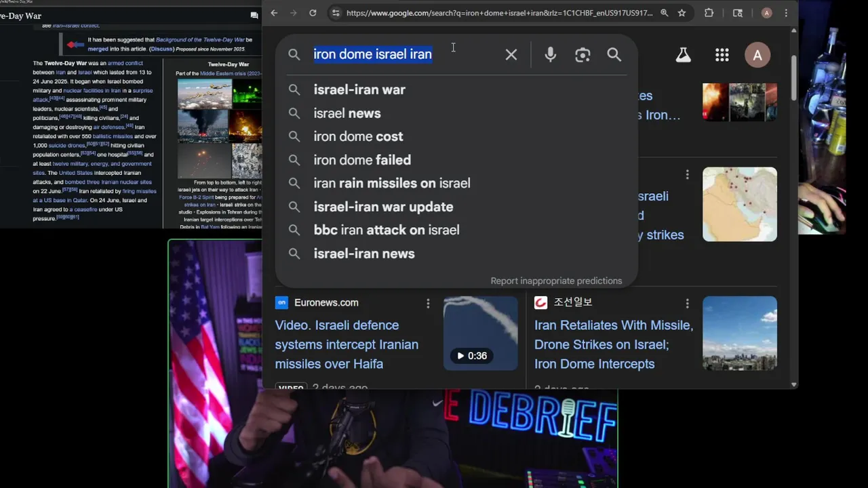Viewport: 868px width, 488px height.
Task: Open Euronews Israeli defence systems article
Action: (347, 344)
